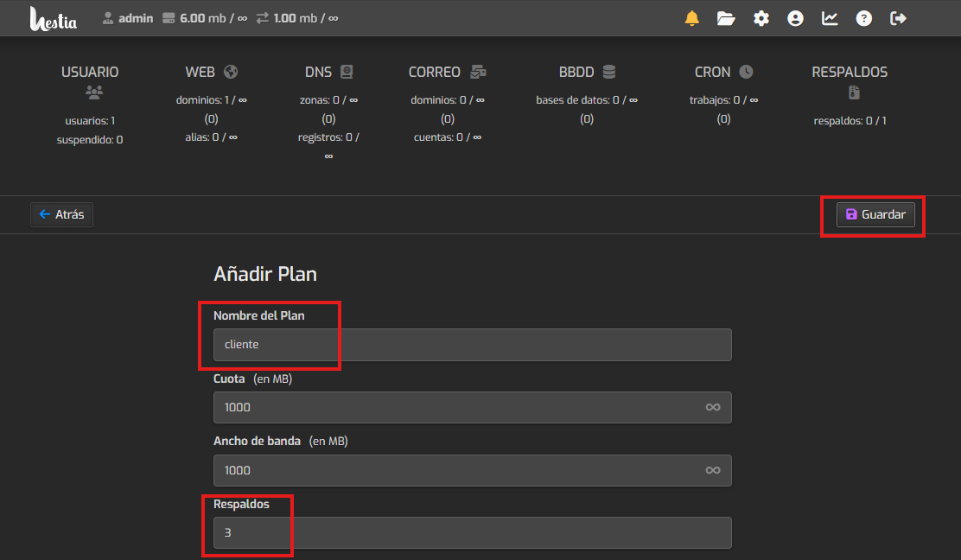Click the logout icon
The height and width of the screenshot is (560, 961).
[899, 18]
